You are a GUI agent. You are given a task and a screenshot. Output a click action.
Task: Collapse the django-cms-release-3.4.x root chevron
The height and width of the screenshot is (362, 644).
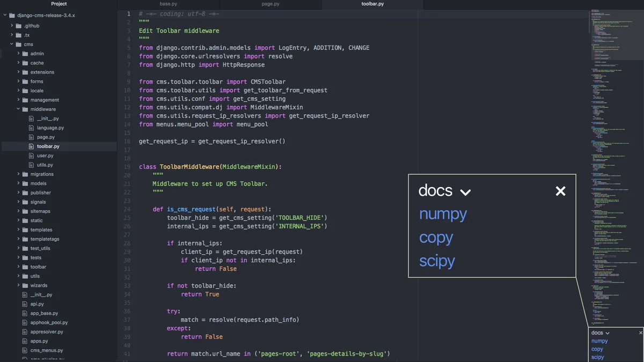pyautogui.click(x=5, y=16)
